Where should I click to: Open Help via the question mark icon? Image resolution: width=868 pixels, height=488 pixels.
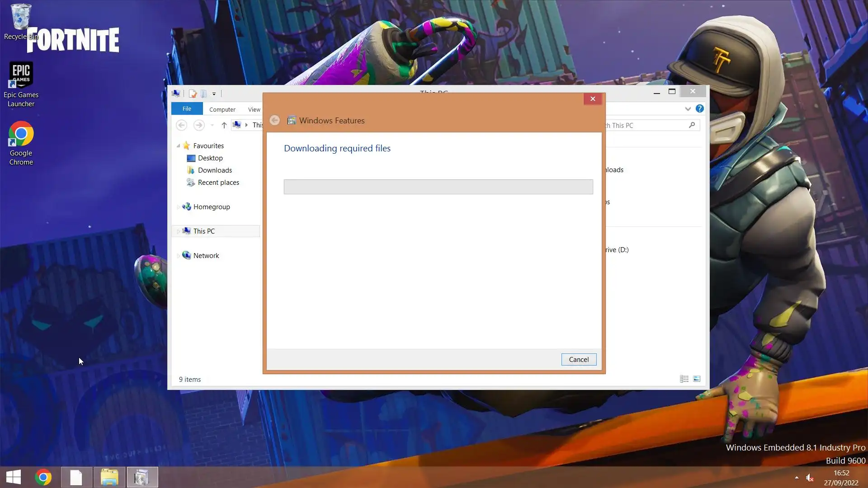coord(699,108)
